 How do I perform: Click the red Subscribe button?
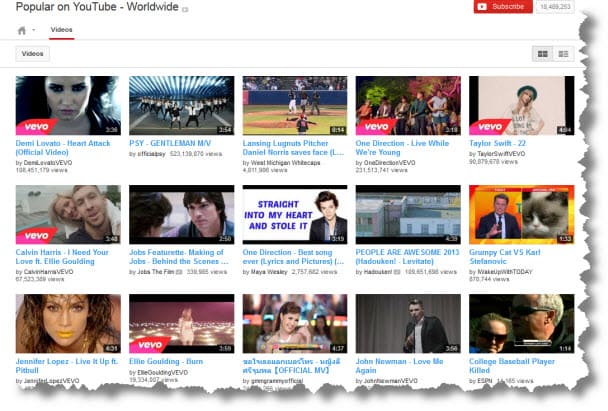[503, 7]
